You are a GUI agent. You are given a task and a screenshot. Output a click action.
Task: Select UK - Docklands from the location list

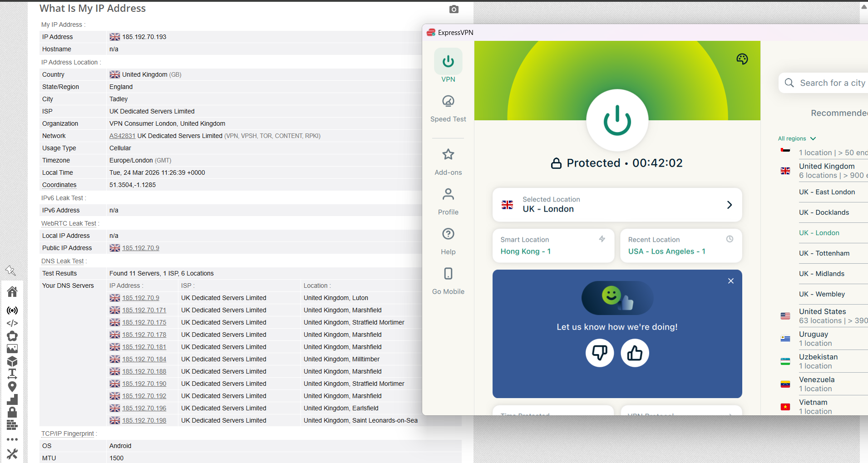coord(824,212)
